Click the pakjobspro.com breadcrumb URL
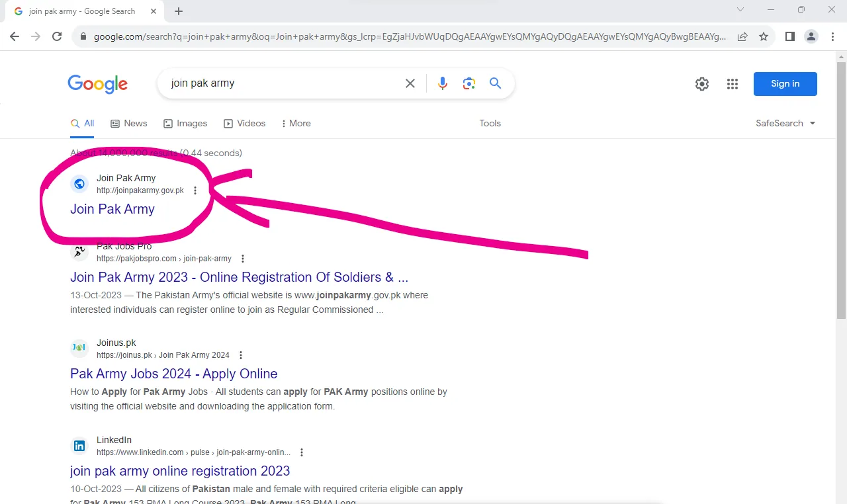Screen dimensions: 847x504 164,259
